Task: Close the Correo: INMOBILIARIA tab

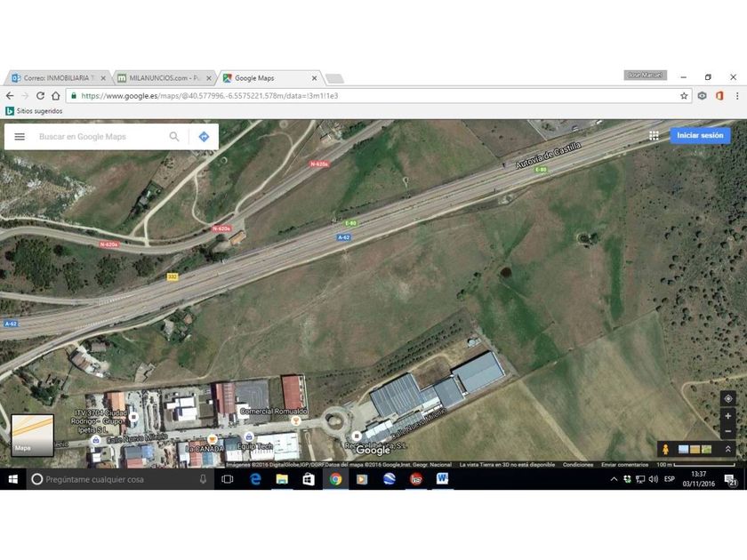Action: pos(103,78)
